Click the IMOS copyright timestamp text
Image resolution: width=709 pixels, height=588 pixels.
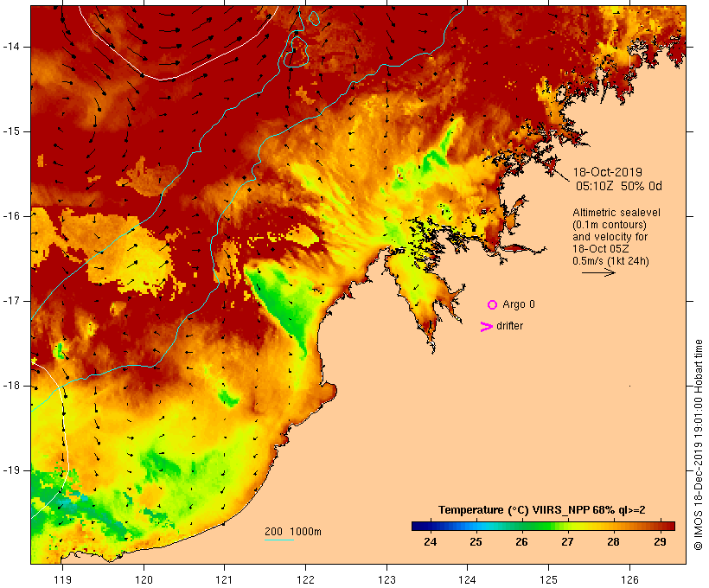(x=698, y=445)
